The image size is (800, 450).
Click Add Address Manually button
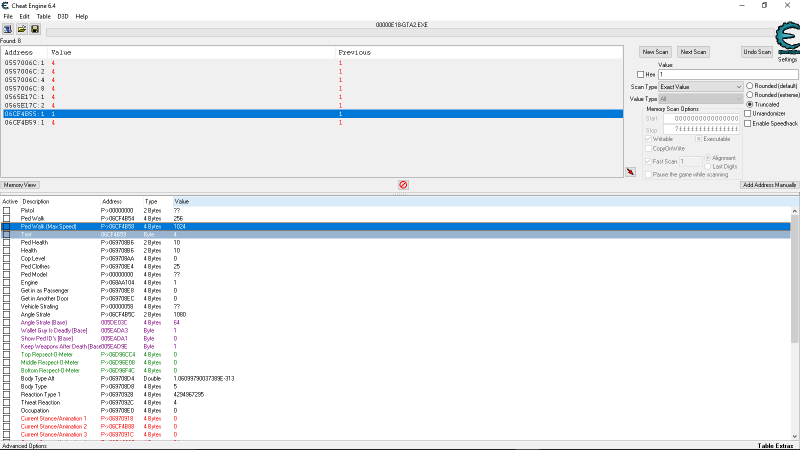(x=769, y=185)
